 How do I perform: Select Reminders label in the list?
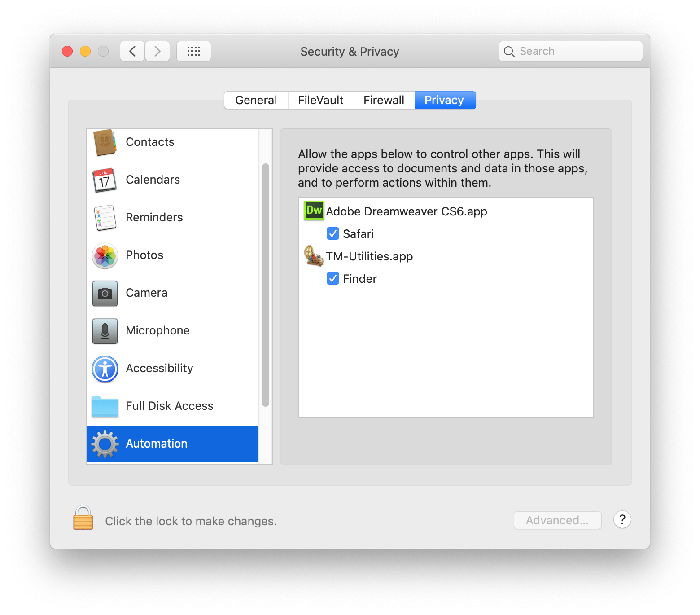(x=154, y=217)
